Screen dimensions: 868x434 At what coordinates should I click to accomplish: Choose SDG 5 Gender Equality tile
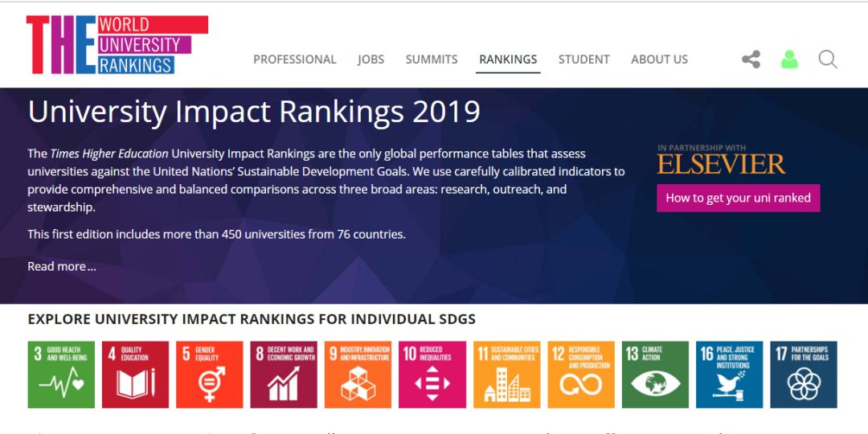[x=209, y=375]
